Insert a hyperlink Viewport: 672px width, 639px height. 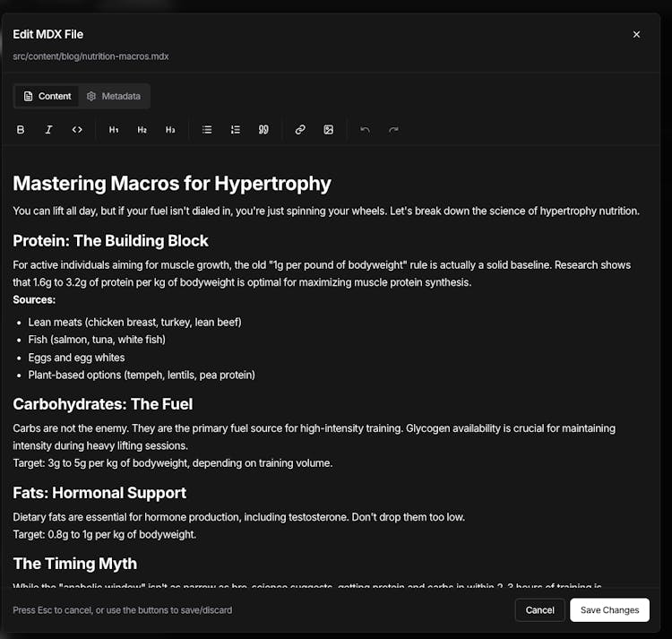pos(300,130)
